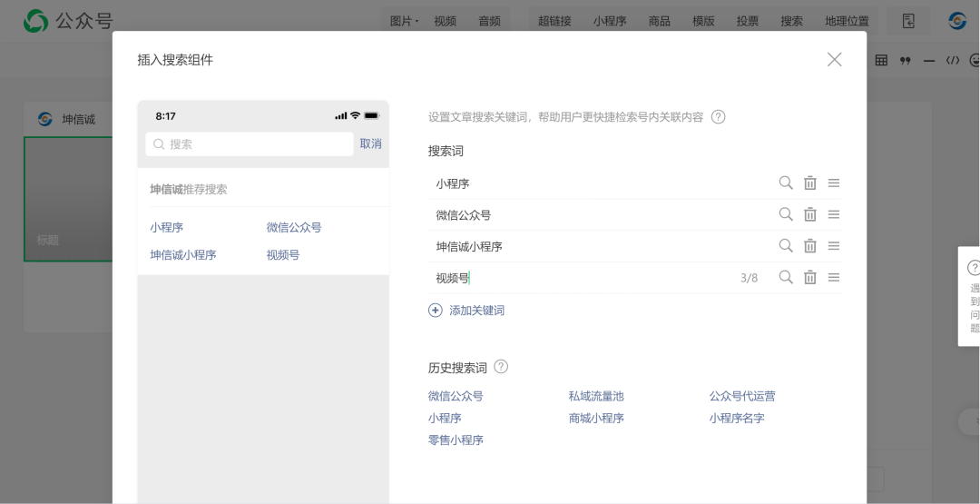Click the reorder handle of the 微信公众号 row
The height and width of the screenshot is (504, 980).
(834, 213)
